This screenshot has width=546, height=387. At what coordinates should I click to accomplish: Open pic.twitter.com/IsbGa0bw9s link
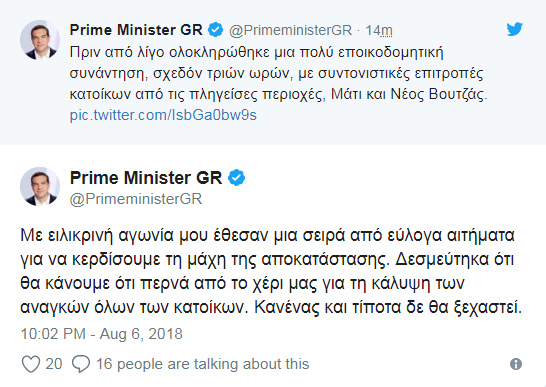(163, 115)
